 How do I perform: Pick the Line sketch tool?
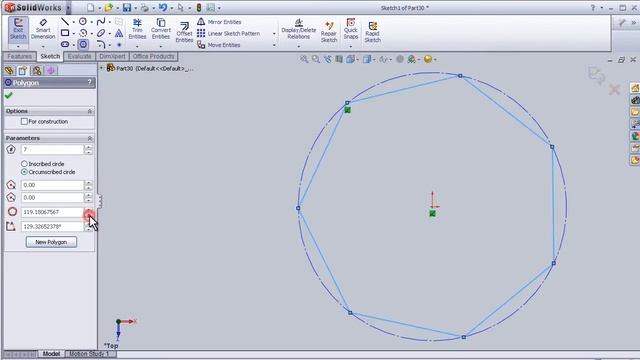pyautogui.click(x=65, y=22)
